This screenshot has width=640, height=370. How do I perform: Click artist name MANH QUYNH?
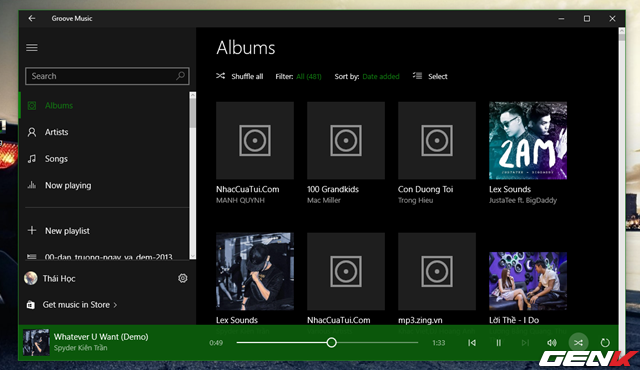point(240,200)
